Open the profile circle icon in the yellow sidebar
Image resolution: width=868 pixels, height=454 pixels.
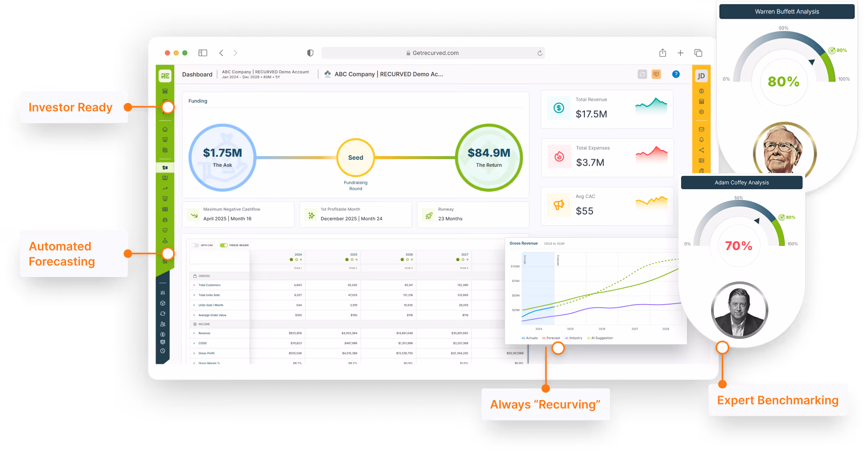[x=701, y=91]
